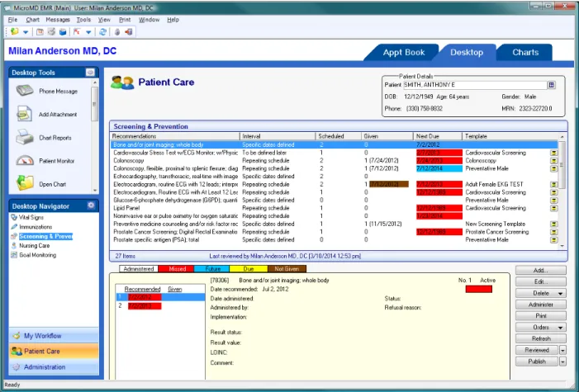Screen dimensions: 579x392
Task: Click the Patient name input field
Action: (475, 85)
